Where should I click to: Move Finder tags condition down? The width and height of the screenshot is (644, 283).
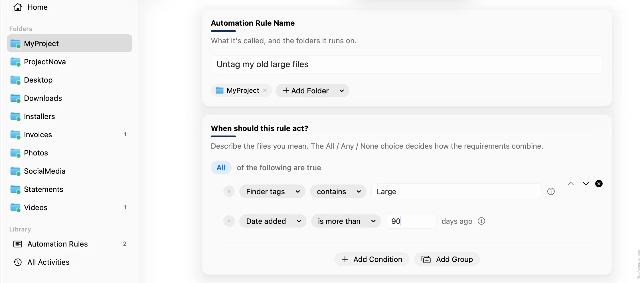(x=586, y=184)
